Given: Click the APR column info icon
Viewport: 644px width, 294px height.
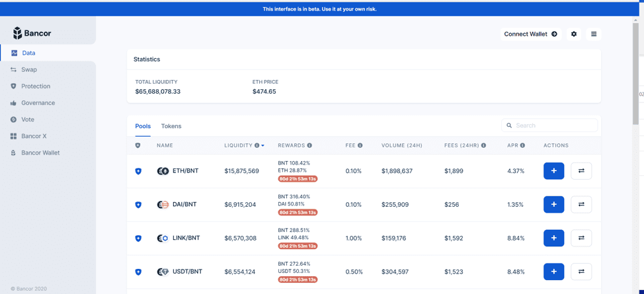Looking at the screenshot, I should tap(522, 145).
